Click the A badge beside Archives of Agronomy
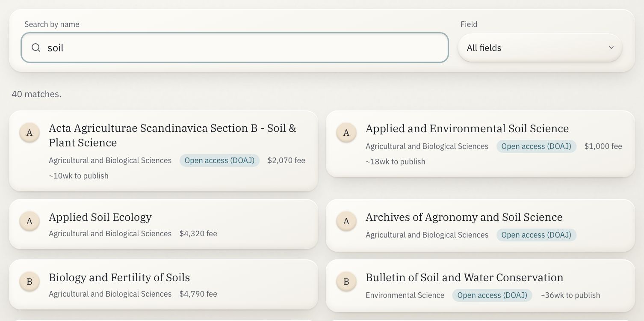 (x=346, y=221)
